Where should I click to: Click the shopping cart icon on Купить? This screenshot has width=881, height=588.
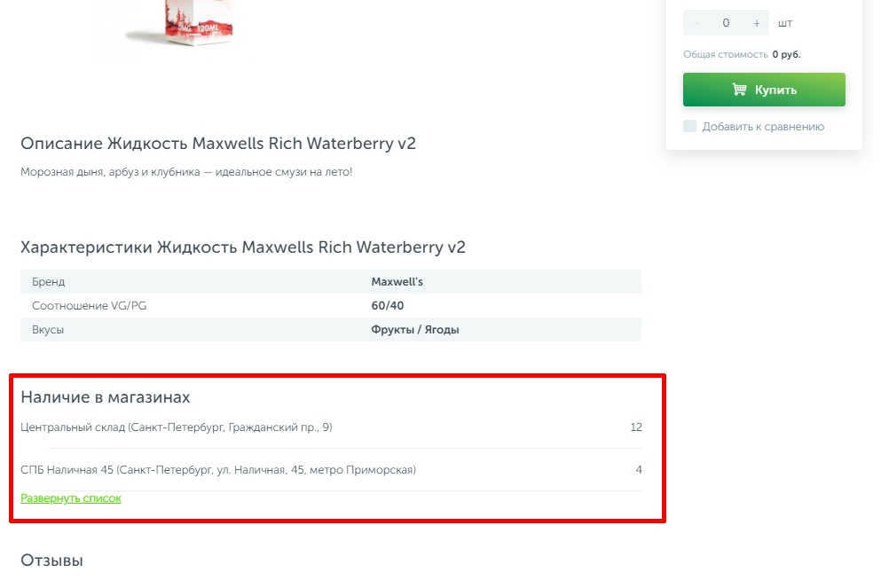pos(739,90)
